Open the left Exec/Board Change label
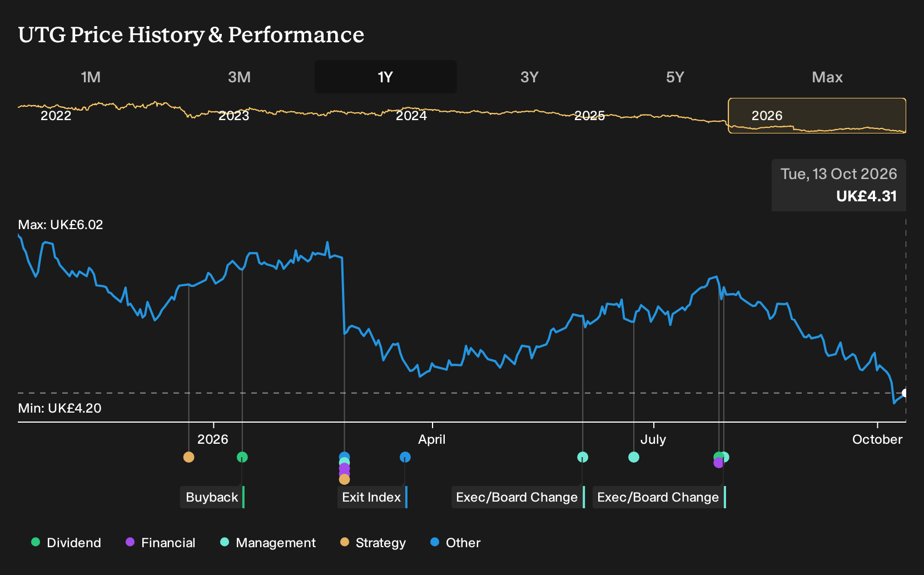Image resolution: width=924 pixels, height=575 pixels. click(x=518, y=497)
